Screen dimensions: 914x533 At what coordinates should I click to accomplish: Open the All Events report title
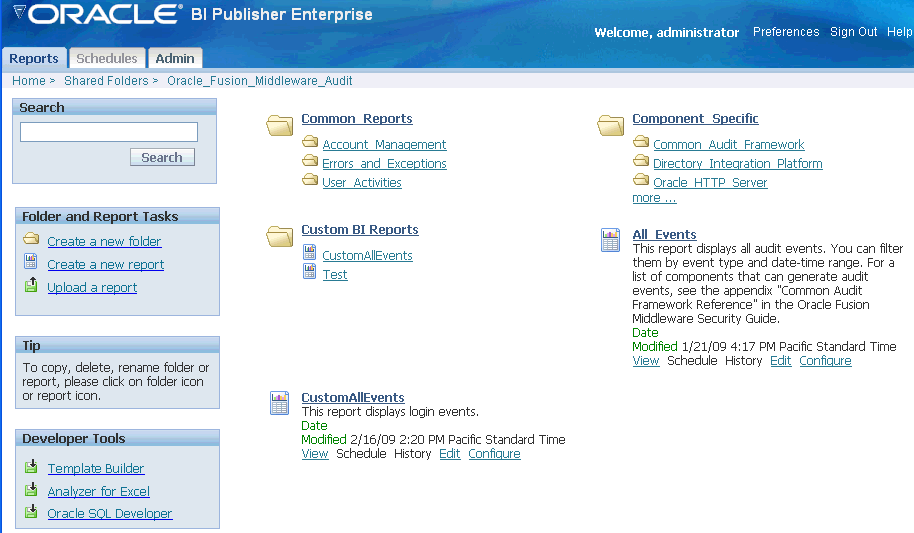click(x=665, y=234)
